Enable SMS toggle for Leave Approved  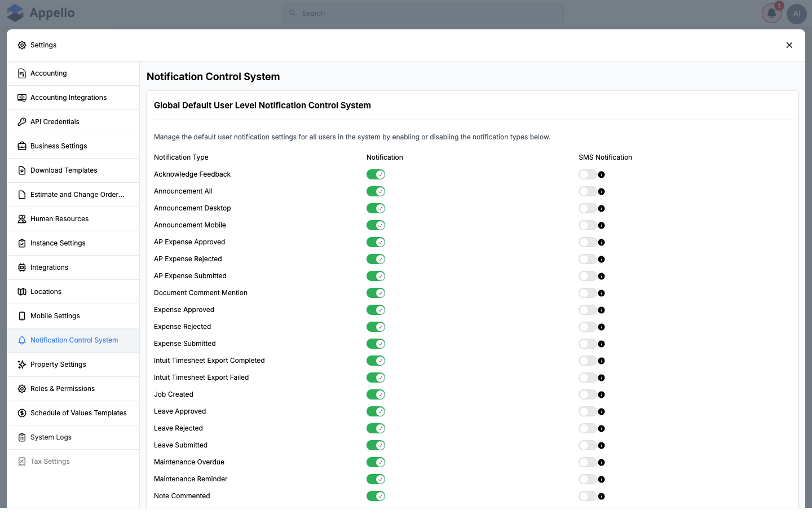click(x=588, y=411)
